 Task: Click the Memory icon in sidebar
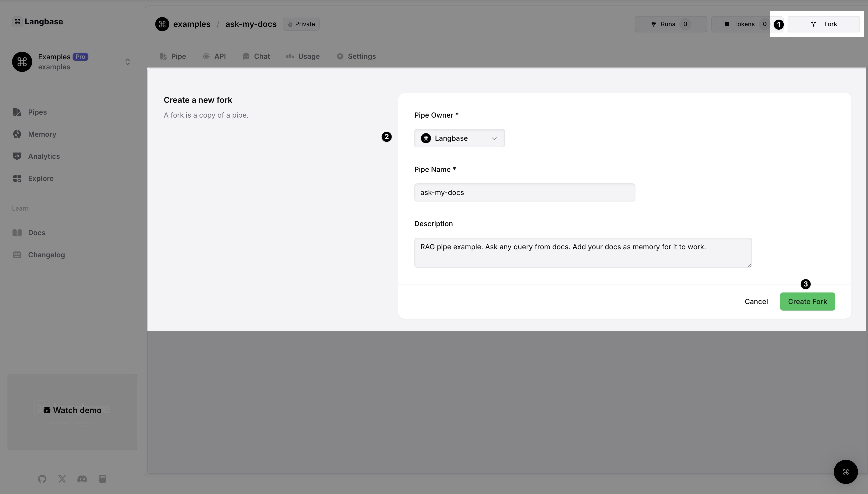17,134
